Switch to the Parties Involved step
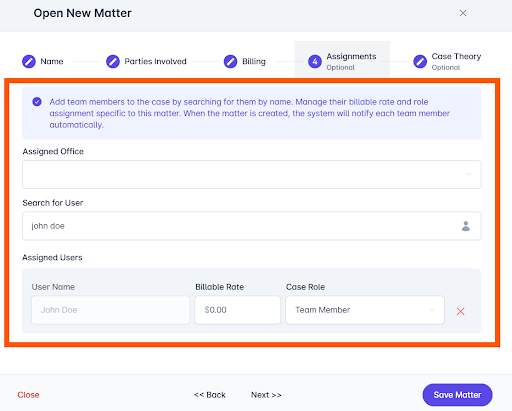This screenshot has width=512, height=411. click(155, 61)
